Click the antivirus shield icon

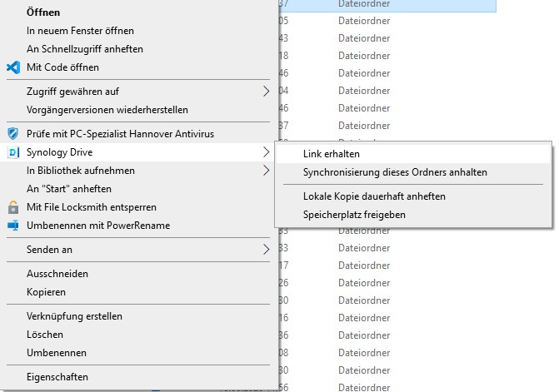pos(12,134)
